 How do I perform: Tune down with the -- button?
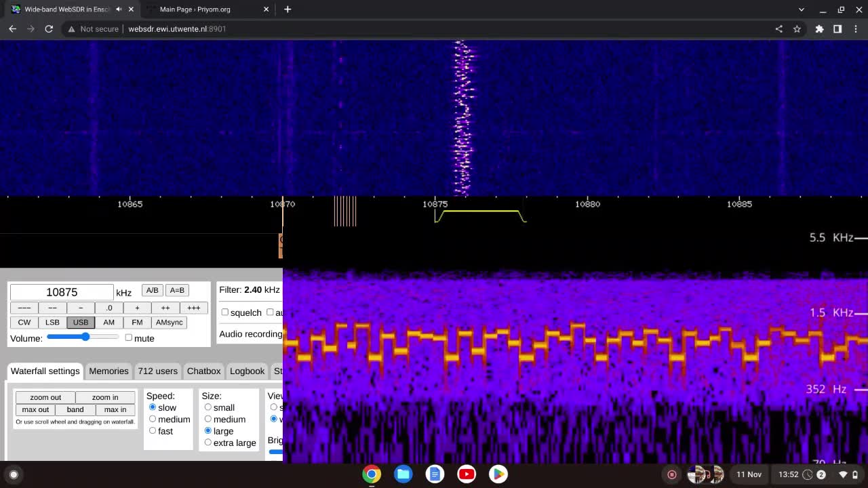[52, 308]
